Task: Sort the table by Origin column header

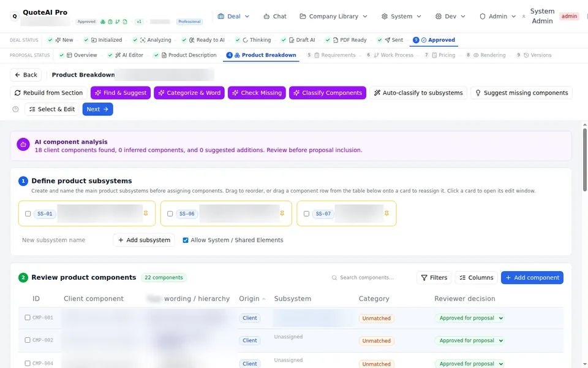Action: [x=252, y=299]
